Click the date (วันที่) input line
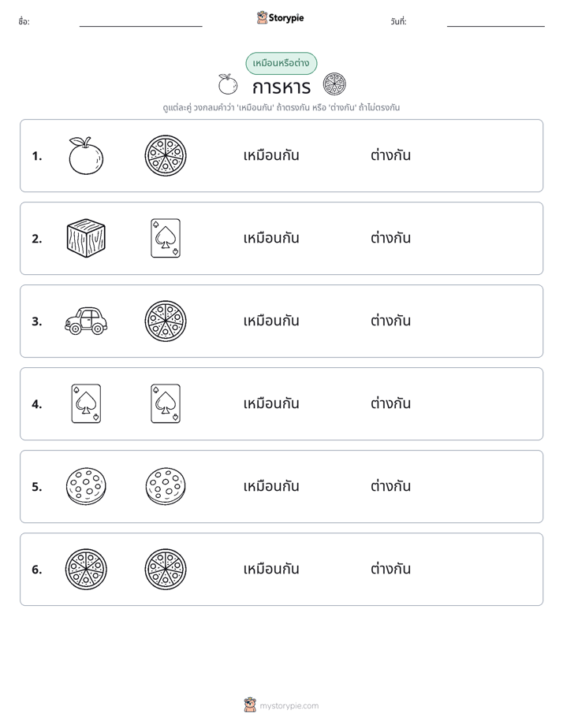Viewport: 563px width, 728px height. pos(496,22)
